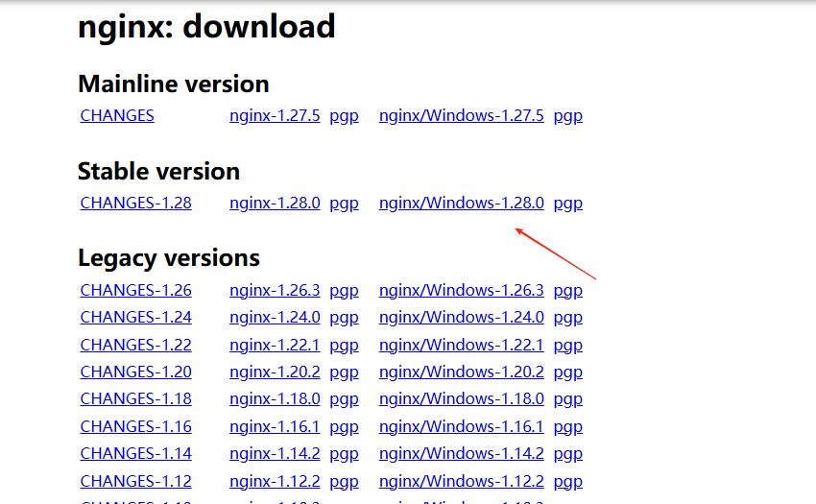Select the 'Legacy versions' heading text
Screen dimensions: 816x504
(169, 258)
